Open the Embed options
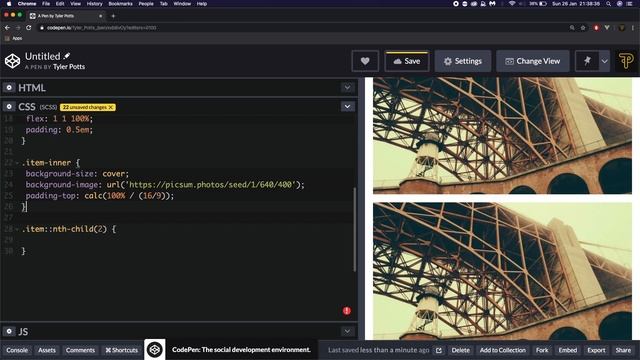Image resolution: width=640 pixels, height=360 pixels. (x=568, y=350)
